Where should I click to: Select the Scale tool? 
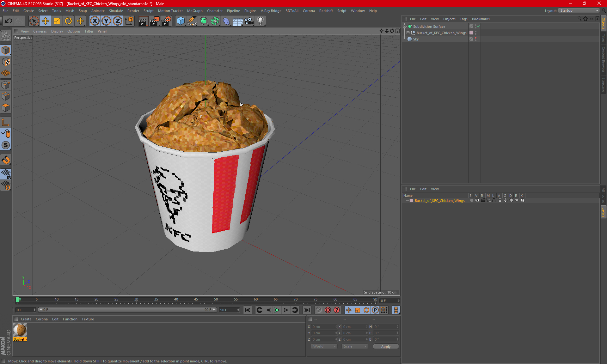(x=57, y=21)
